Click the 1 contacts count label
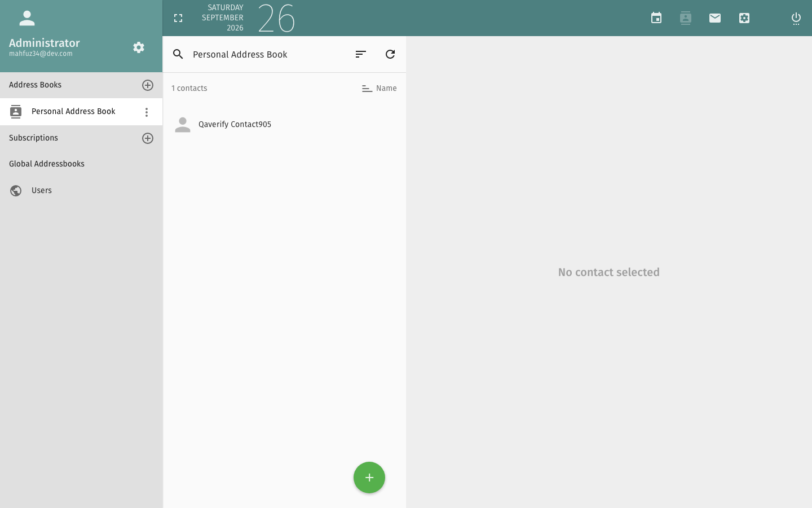Screen dimensions: 812x508 point(189,89)
